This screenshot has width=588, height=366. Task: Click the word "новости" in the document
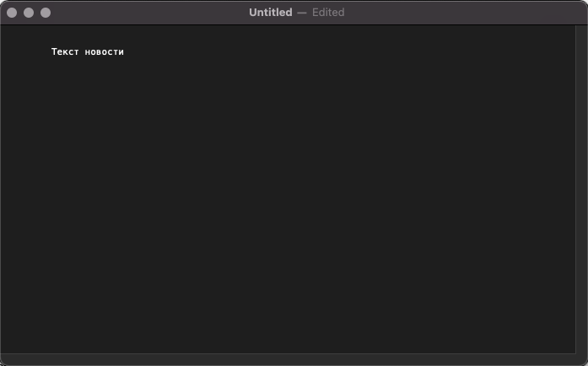[105, 52]
